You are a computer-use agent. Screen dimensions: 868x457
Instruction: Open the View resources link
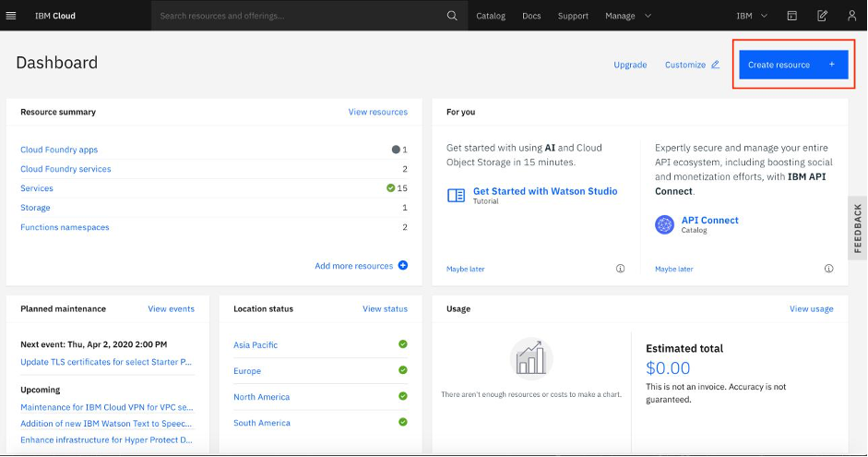[x=377, y=112]
